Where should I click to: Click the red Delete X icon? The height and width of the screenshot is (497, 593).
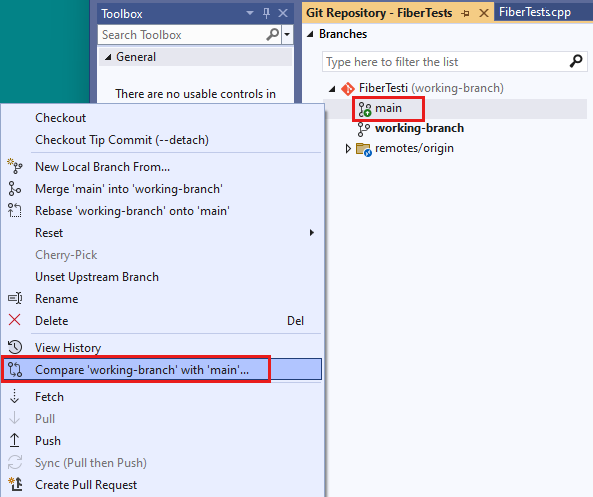[x=14, y=320]
